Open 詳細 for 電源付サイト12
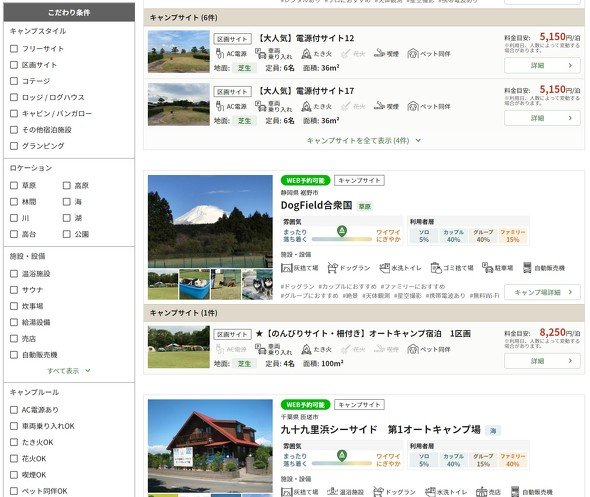 point(542,65)
